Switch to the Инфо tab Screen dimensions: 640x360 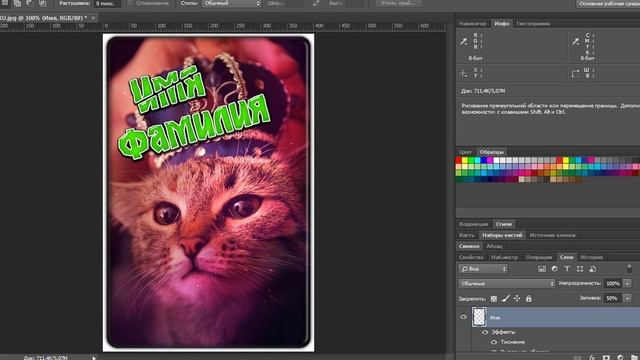[502, 24]
